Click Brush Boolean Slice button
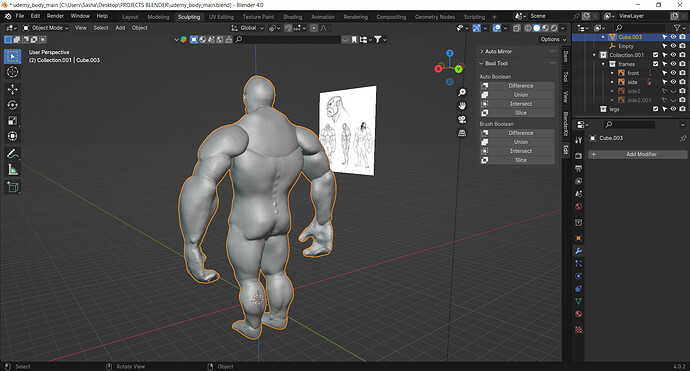 point(517,160)
